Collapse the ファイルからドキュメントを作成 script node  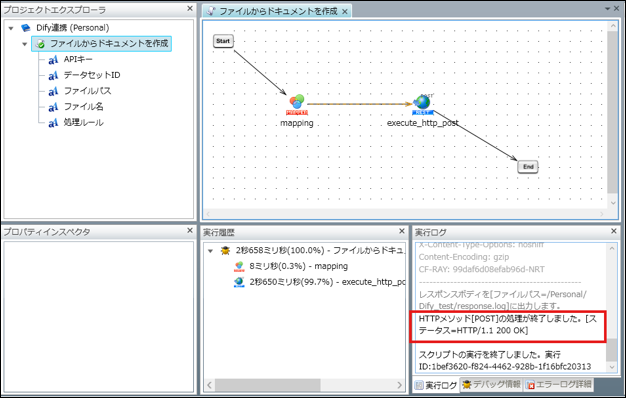[x=24, y=44]
